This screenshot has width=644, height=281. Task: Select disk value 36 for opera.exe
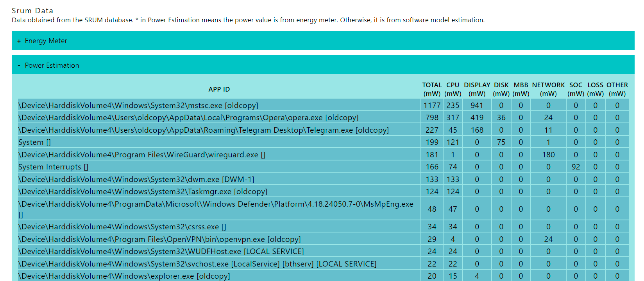tap(501, 117)
